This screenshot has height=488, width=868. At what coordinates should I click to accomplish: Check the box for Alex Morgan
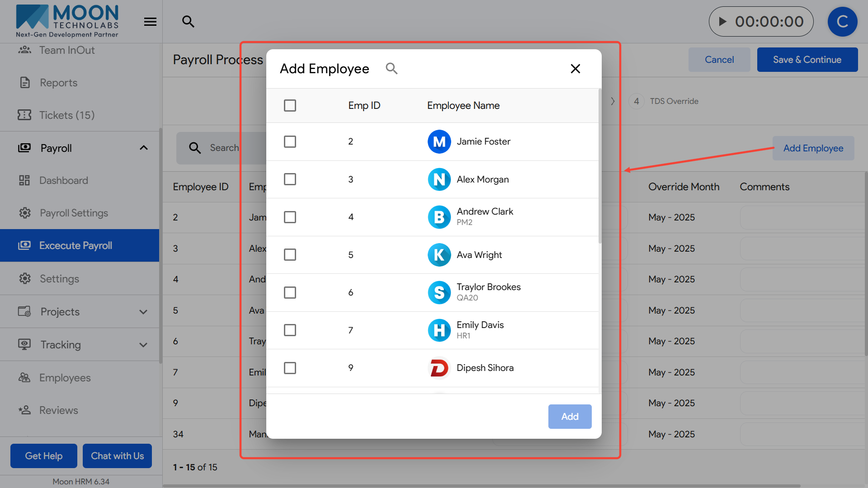pyautogui.click(x=290, y=179)
